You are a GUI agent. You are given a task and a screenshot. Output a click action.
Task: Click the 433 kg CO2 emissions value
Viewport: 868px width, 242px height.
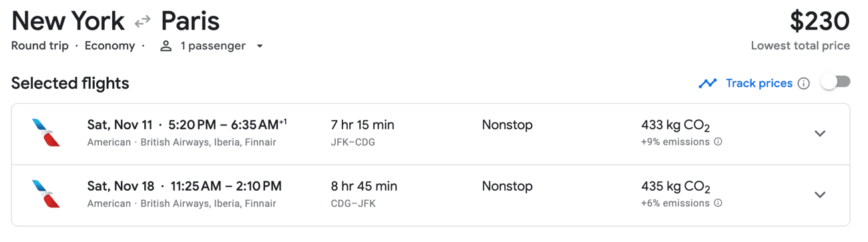click(x=676, y=126)
